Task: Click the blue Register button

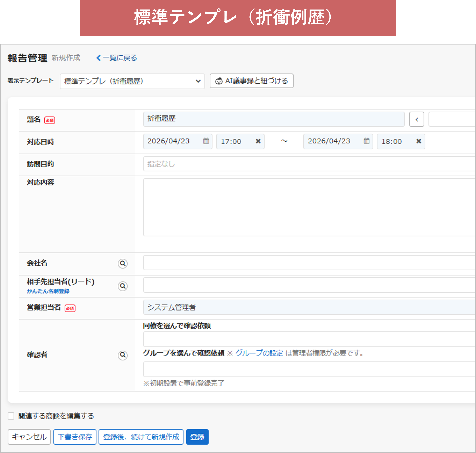Action: click(197, 437)
